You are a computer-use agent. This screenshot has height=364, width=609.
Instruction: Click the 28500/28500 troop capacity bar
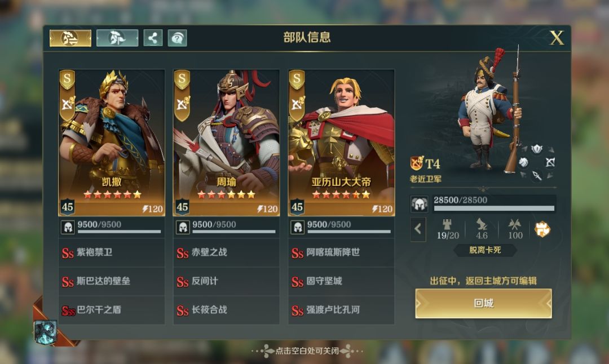pos(483,204)
